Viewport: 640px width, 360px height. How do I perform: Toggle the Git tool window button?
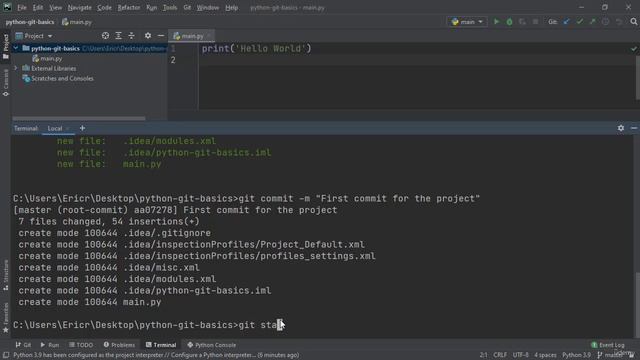23,345
